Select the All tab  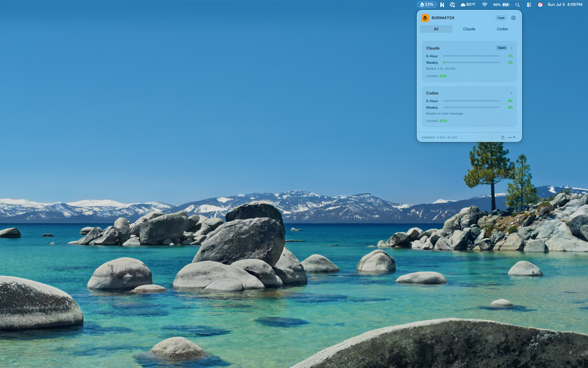tap(436, 29)
